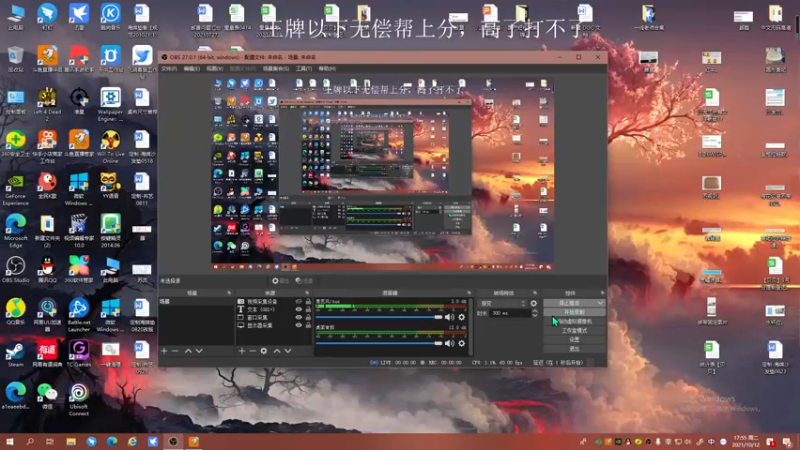Viewport: 800px width, 450px height.
Task: Open Properties button on source toolbar
Action: pyautogui.click(x=281, y=281)
